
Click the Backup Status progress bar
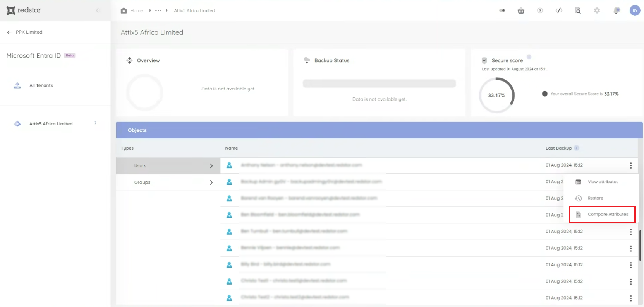pos(379,84)
